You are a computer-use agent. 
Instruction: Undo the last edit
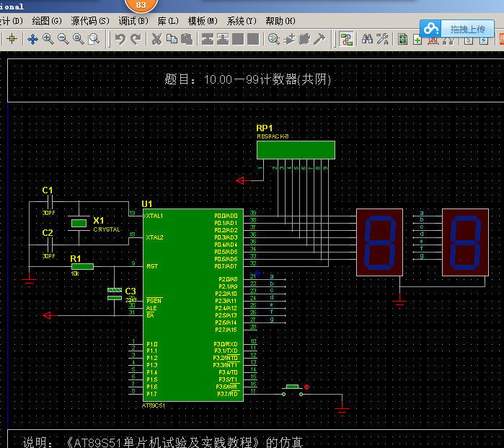click(120, 39)
